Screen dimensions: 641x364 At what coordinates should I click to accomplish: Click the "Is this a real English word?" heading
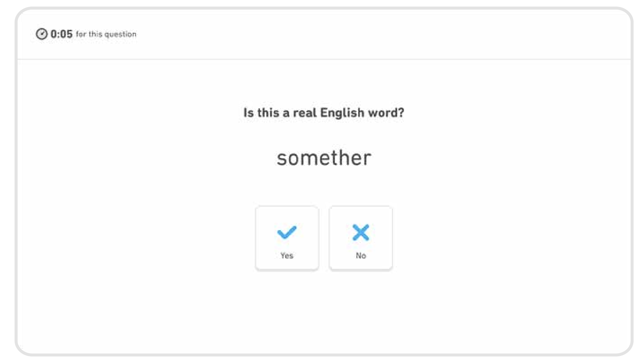click(324, 113)
